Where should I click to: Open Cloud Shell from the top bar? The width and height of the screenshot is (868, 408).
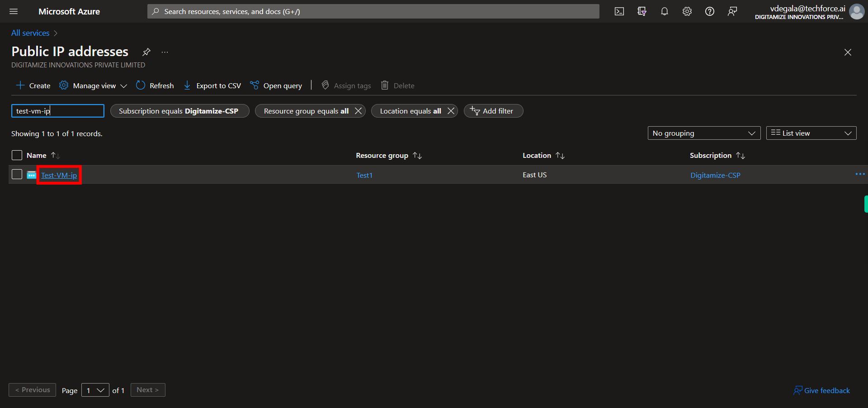pyautogui.click(x=619, y=11)
